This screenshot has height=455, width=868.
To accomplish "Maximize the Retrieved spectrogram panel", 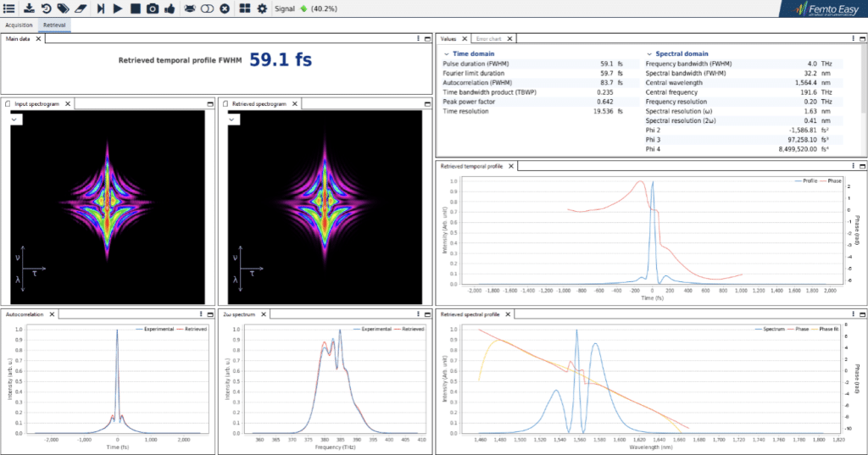I will 427,103.
